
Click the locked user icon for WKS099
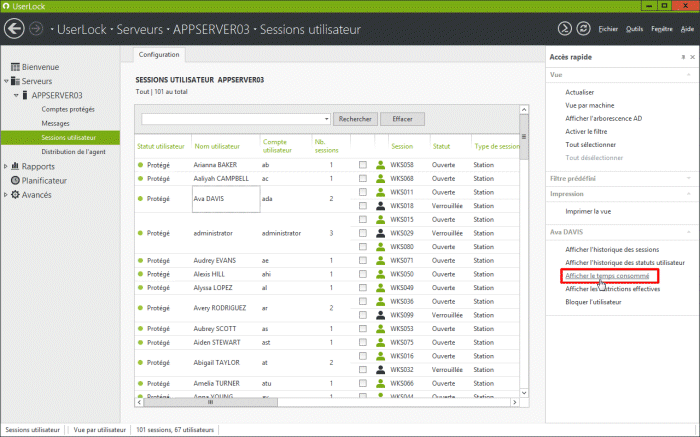point(380,315)
